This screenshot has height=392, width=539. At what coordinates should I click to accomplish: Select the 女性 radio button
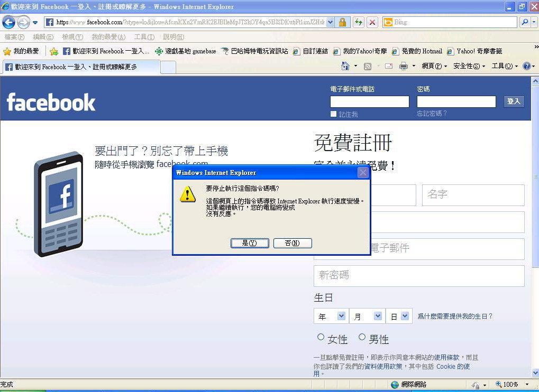coord(321,337)
